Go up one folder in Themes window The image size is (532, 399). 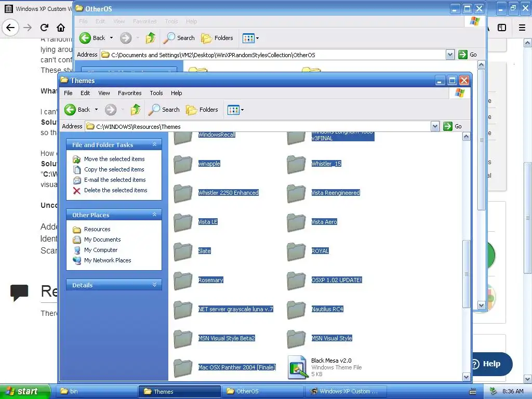[x=136, y=110]
